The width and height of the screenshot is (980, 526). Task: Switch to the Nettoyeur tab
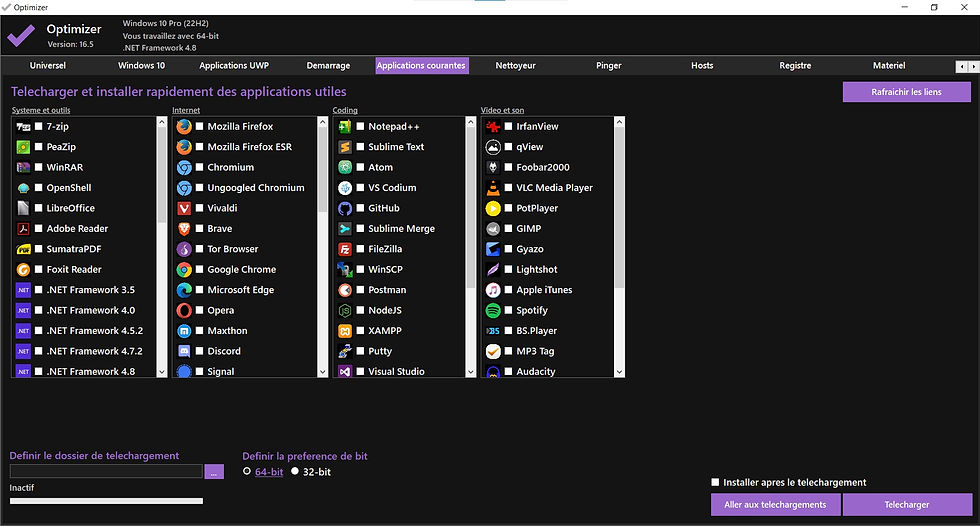[516, 66]
